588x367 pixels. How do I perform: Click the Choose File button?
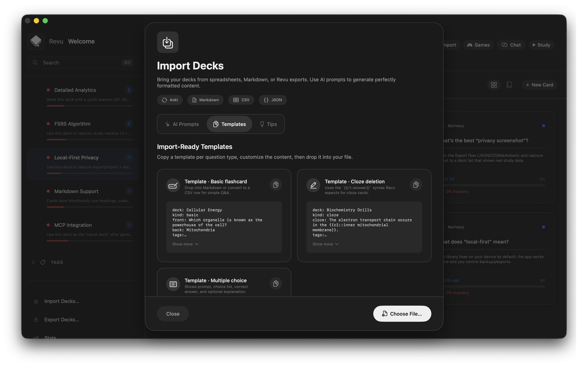pyautogui.click(x=402, y=314)
